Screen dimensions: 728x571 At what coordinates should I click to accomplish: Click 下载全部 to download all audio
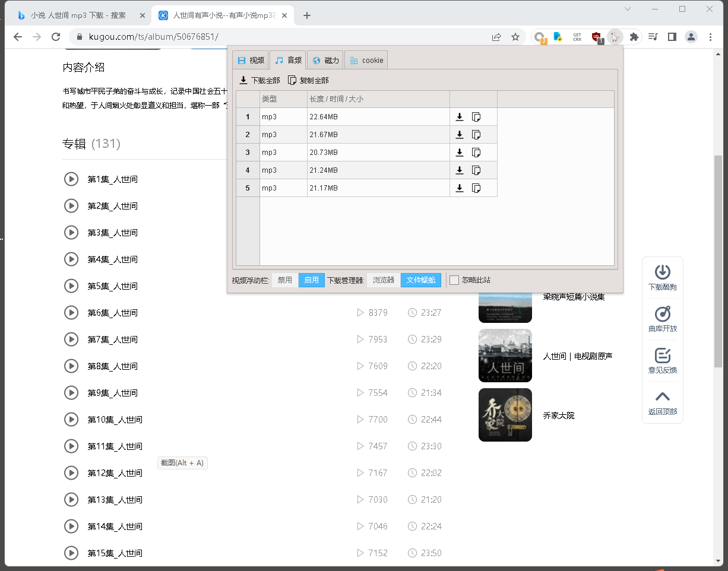(259, 80)
